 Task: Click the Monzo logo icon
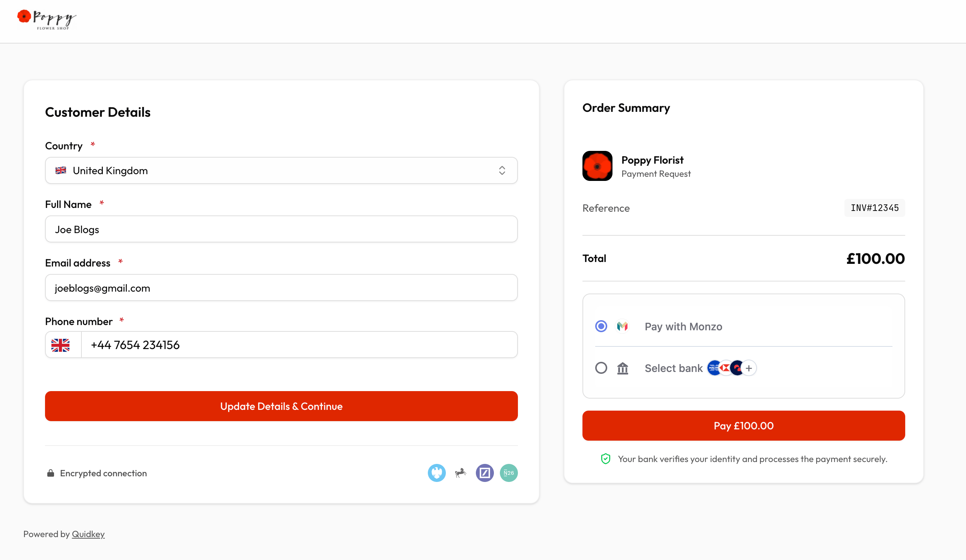pyautogui.click(x=622, y=326)
